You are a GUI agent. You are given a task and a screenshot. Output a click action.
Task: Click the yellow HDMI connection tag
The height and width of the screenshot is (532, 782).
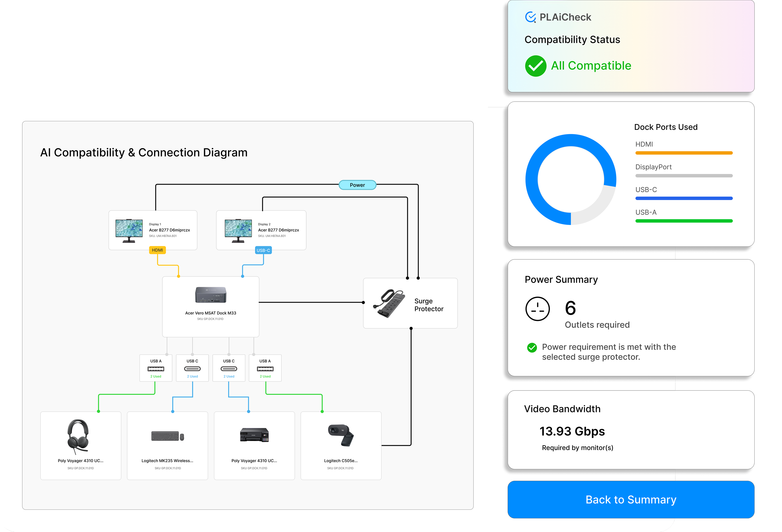[157, 250]
